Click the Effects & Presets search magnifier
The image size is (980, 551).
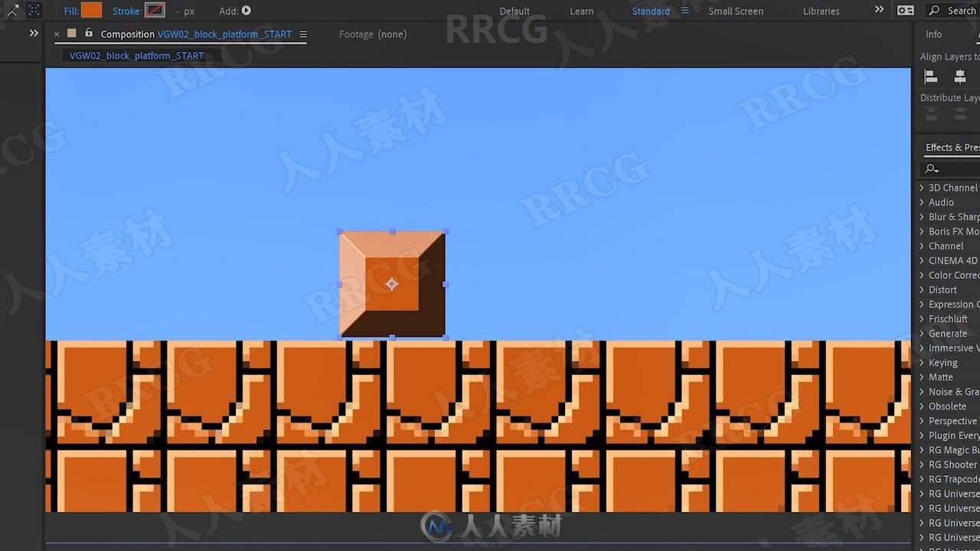click(931, 168)
